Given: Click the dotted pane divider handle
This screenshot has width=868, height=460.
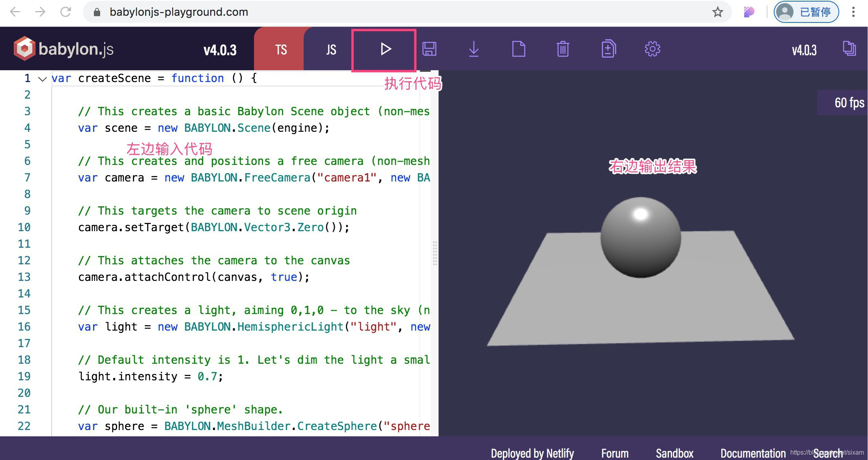Looking at the screenshot, I should (x=434, y=252).
